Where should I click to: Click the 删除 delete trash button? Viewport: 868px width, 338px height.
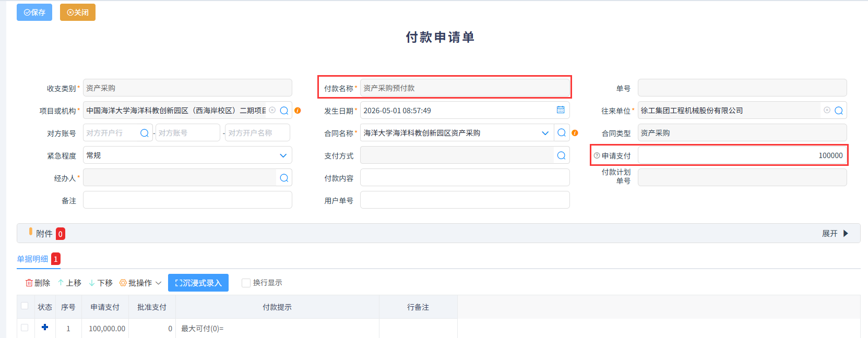click(x=38, y=283)
